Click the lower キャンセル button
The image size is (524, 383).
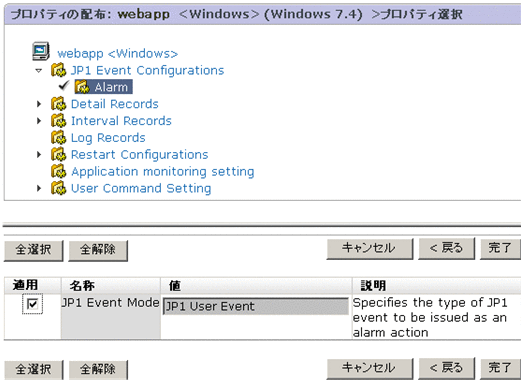tap(370, 368)
